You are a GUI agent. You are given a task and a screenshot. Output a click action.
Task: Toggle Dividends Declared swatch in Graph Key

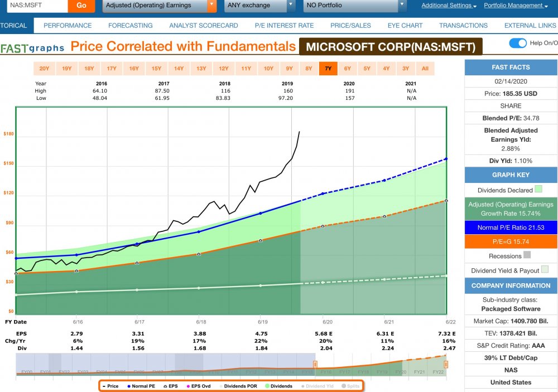538,189
